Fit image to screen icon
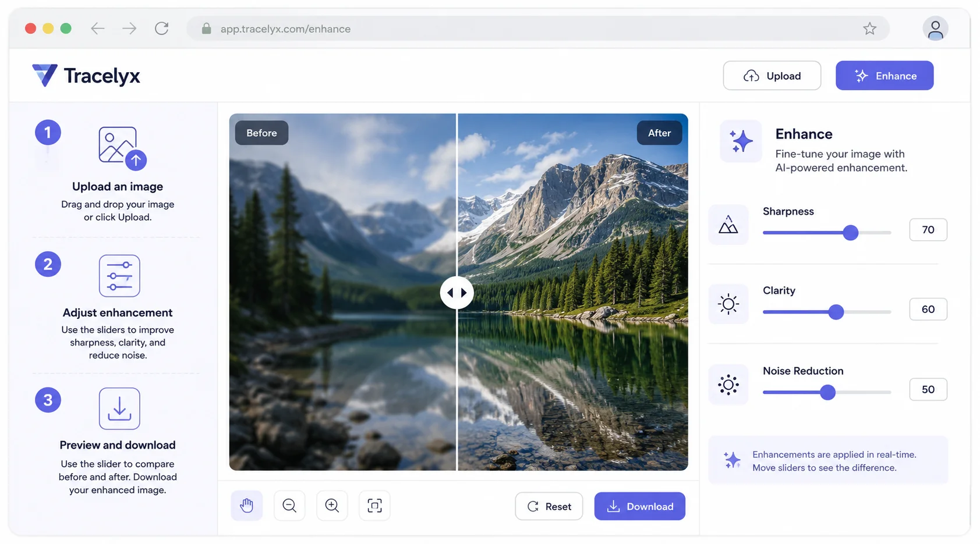Screen dimensions: 980x544 coord(374,506)
